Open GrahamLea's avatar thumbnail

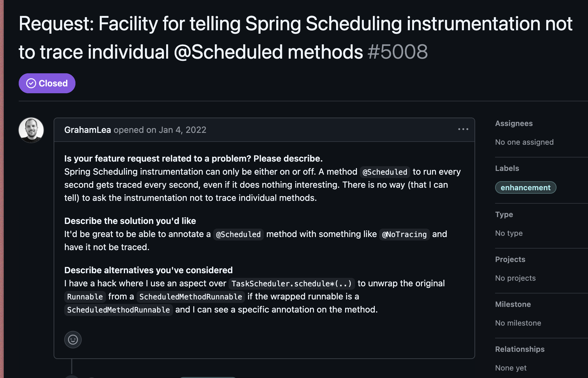[31, 130]
